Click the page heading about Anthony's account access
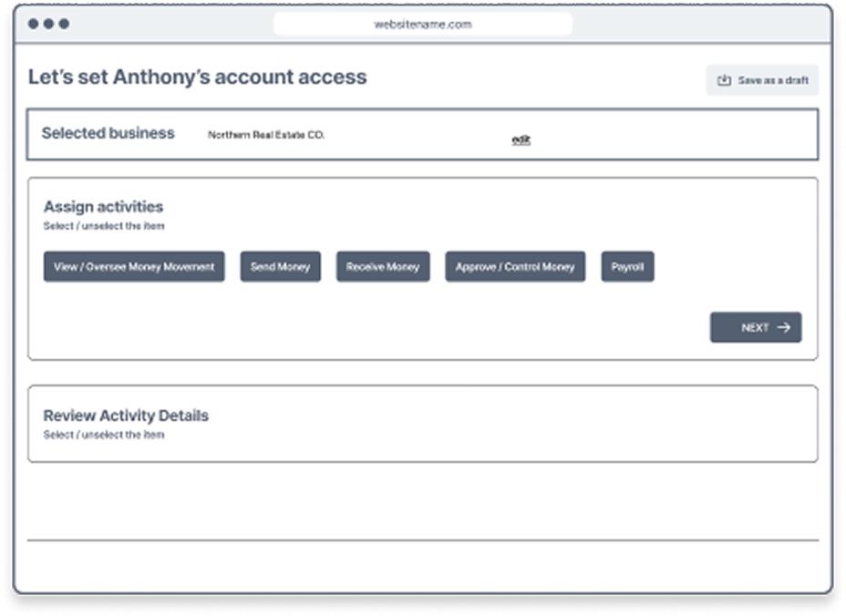The image size is (846, 616). click(198, 77)
